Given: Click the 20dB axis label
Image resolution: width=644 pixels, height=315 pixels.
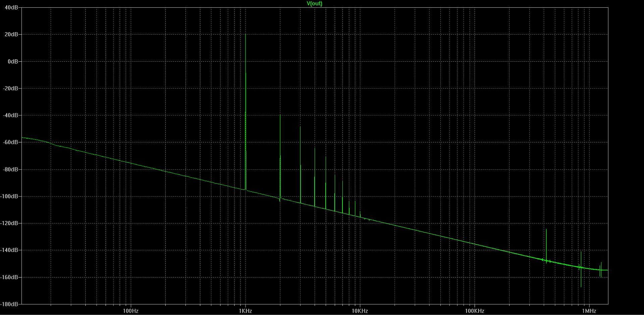Looking at the screenshot, I should pos(11,34).
